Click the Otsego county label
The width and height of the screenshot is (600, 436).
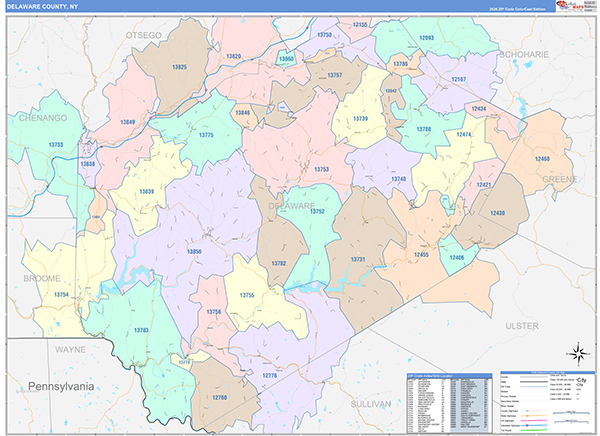coord(143,35)
